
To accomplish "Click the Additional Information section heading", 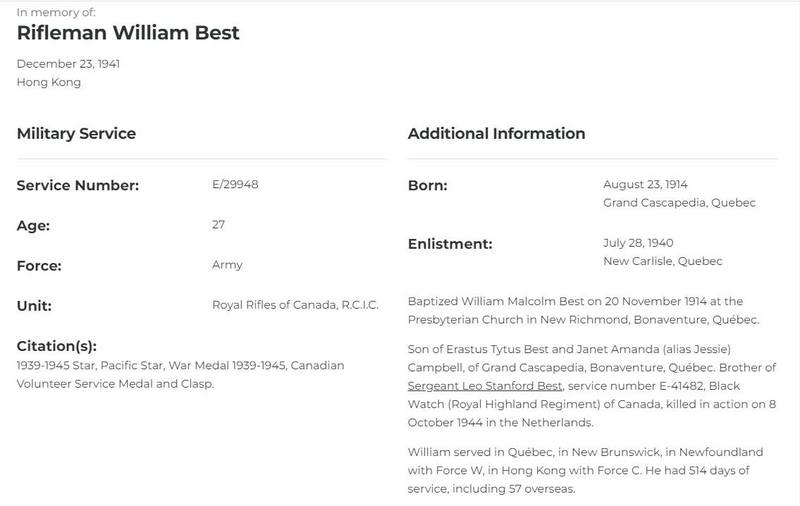I will 496,134.
